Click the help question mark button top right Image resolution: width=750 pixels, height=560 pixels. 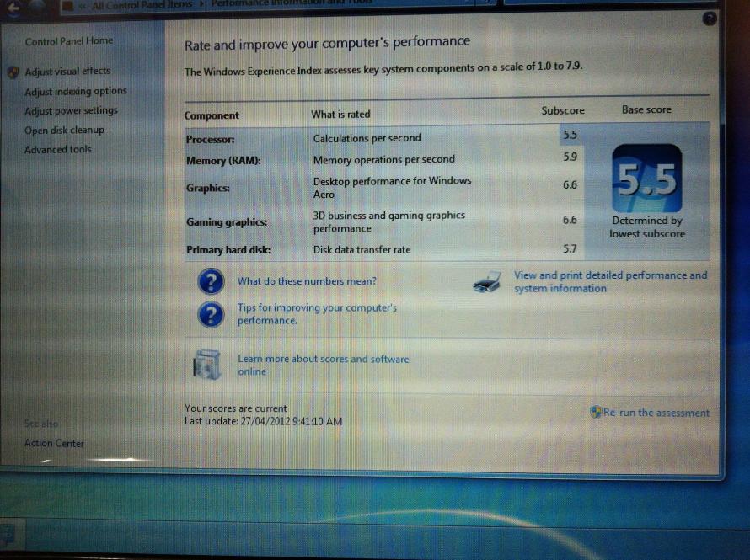[x=710, y=19]
